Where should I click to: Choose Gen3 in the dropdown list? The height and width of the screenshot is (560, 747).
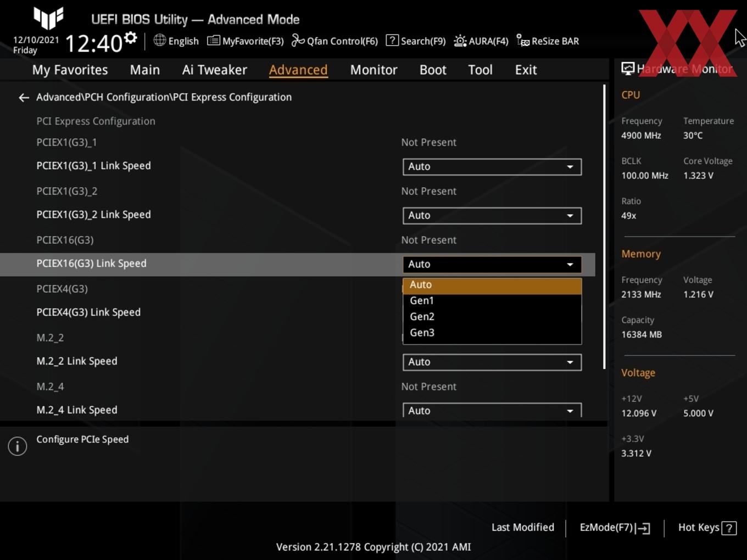[x=492, y=333]
